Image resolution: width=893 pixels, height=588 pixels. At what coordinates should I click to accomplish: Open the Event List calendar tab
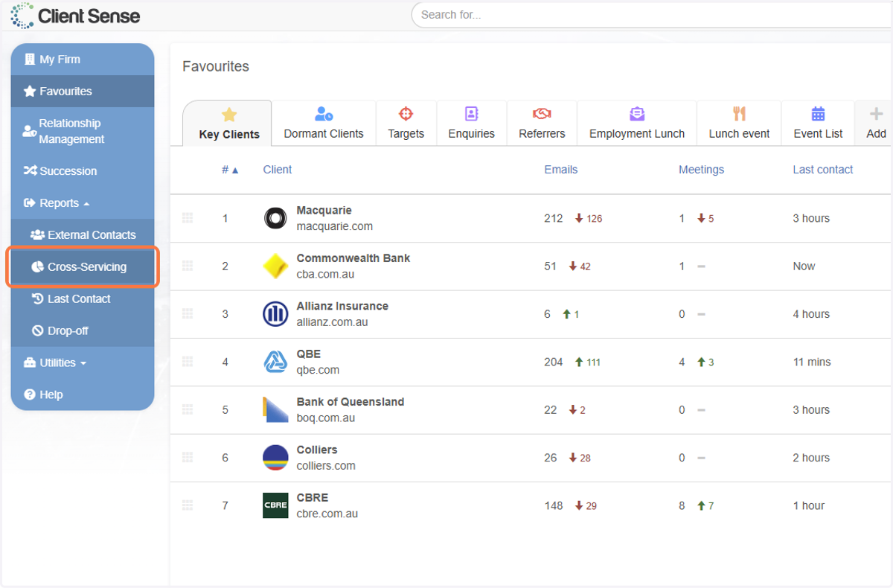[818, 124]
